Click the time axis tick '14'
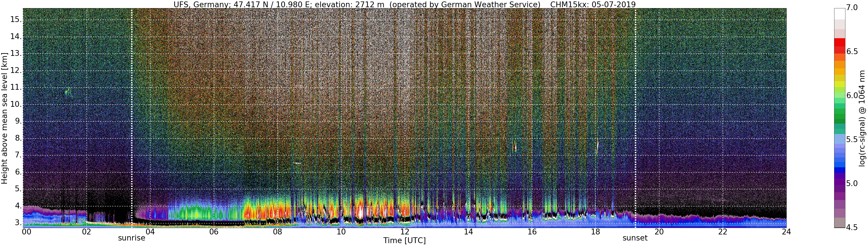Viewport: 868px width, 246px height. [468, 232]
